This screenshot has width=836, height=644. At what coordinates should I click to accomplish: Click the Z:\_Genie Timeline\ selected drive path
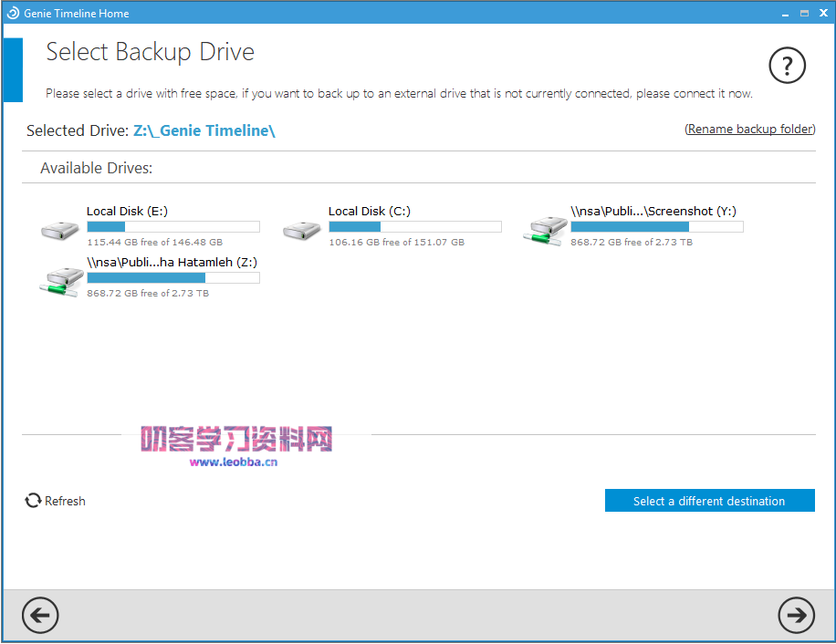tap(204, 130)
